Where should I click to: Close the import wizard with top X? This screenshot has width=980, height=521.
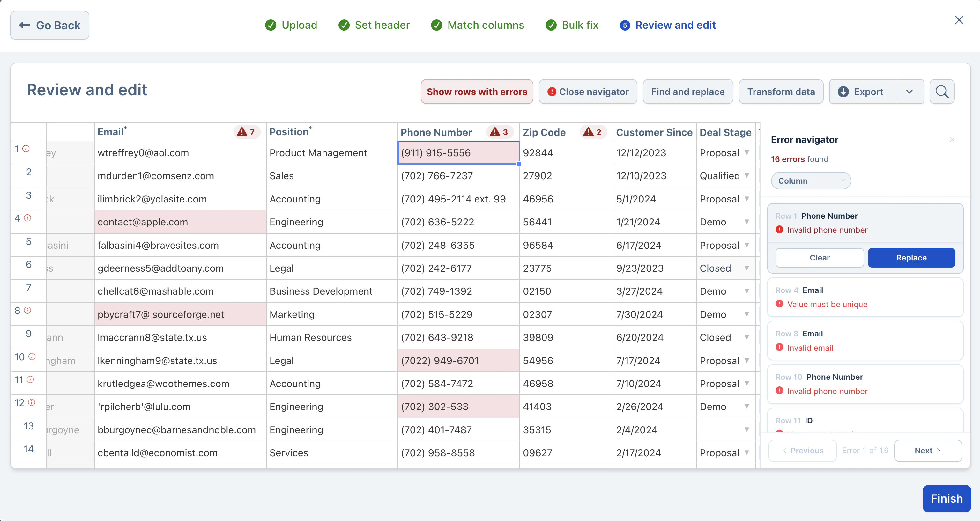(x=959, y=20)
